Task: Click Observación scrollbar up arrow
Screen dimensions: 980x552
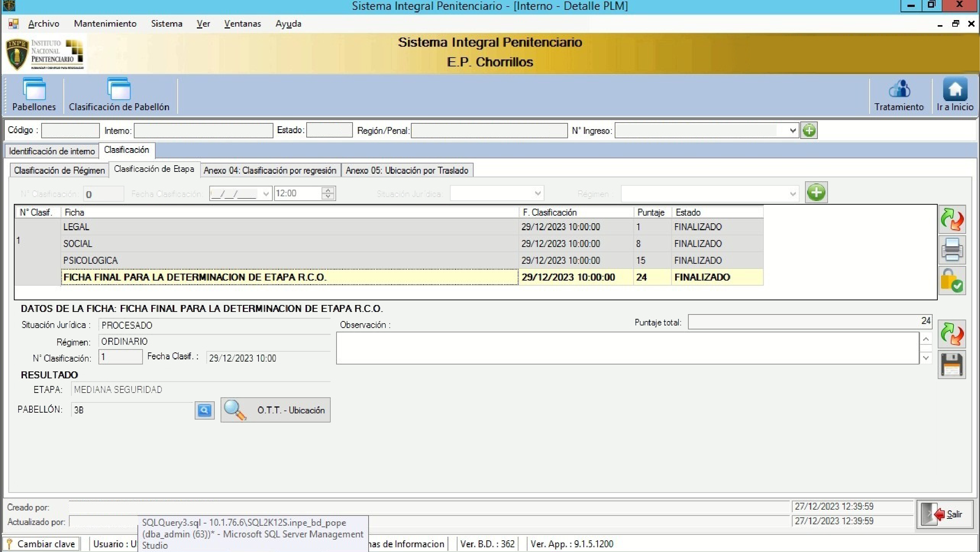Action: click(926, 339)
